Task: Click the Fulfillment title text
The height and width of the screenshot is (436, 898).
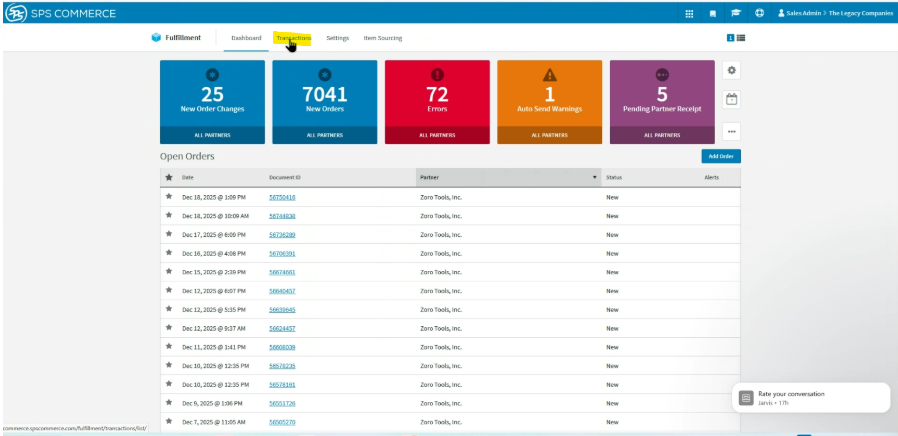Action: 183,38
